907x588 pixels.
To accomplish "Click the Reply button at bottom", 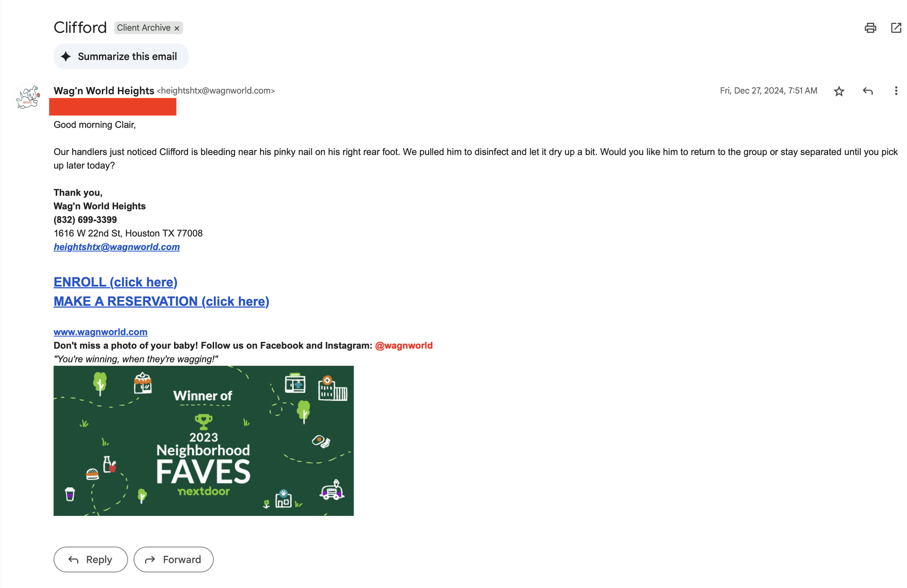I will (91, 559).
